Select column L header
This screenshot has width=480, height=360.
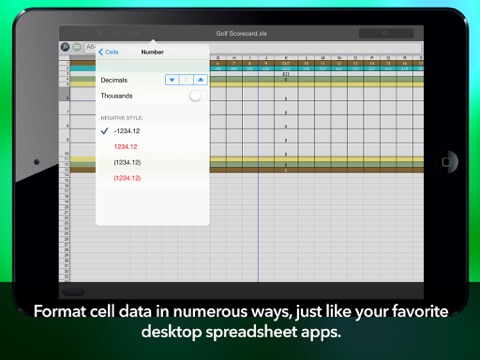[306, 58]
